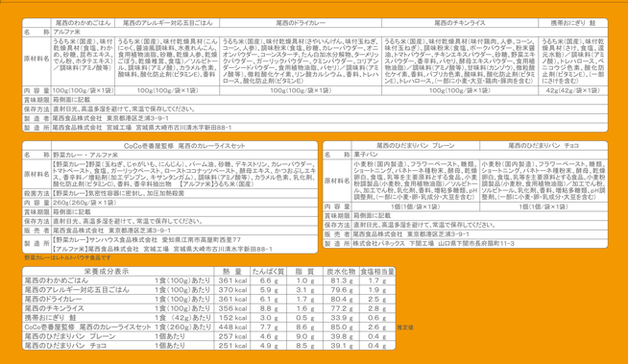
Task: Click 尾西のひだまりパン チョコ header in bread table
Action: tap(543, 145)
